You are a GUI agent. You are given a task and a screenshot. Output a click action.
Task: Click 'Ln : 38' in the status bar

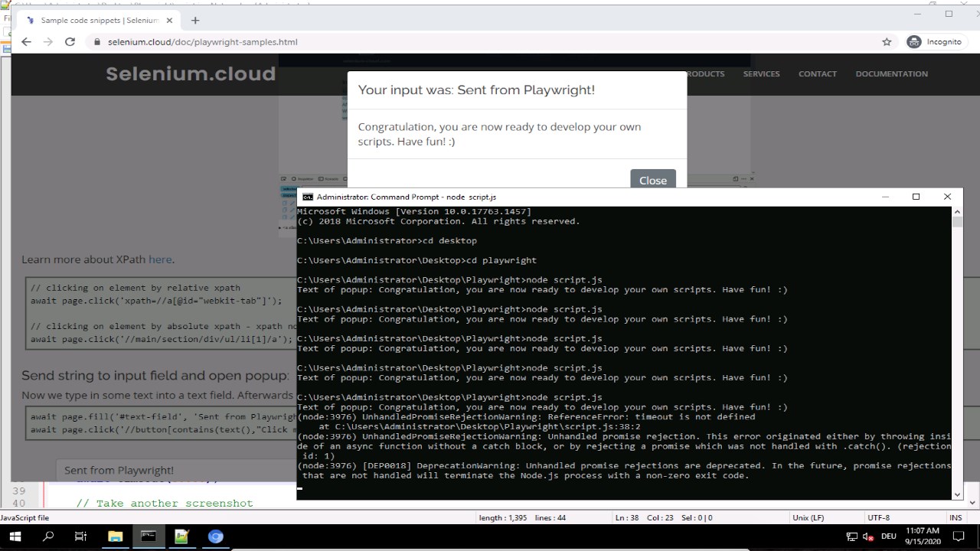pos(628,518)
